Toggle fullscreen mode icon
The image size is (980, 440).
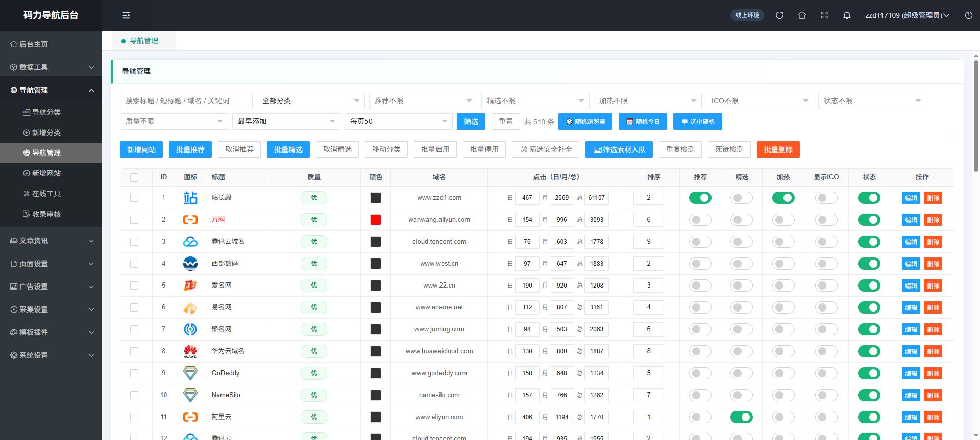click(824, 15)
